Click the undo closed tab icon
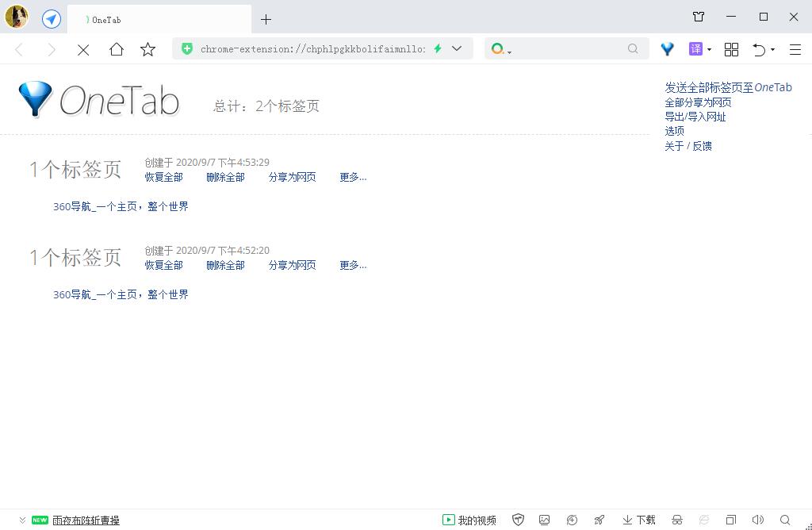This screenshot has height=530, width=812. tap(759, 49)
